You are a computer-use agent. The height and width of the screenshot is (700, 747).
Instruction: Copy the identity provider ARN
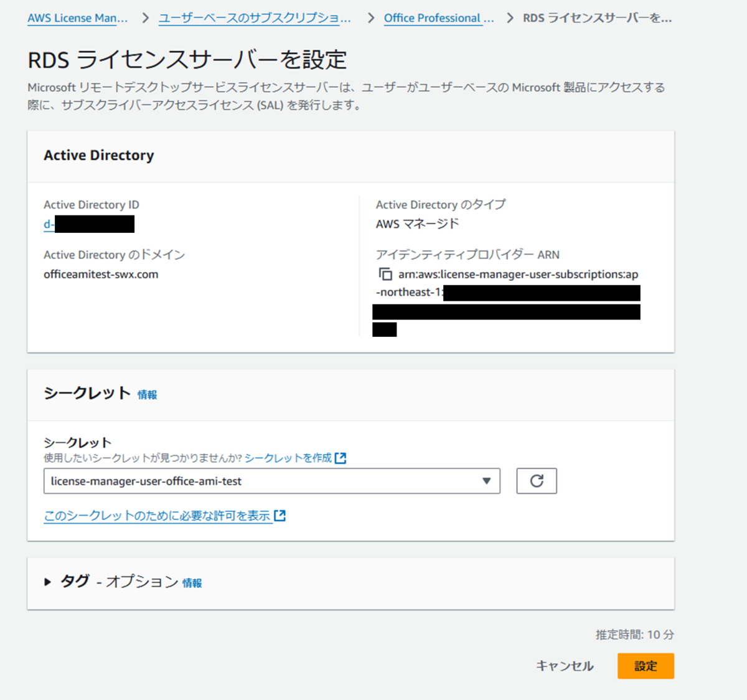(385, 274)
